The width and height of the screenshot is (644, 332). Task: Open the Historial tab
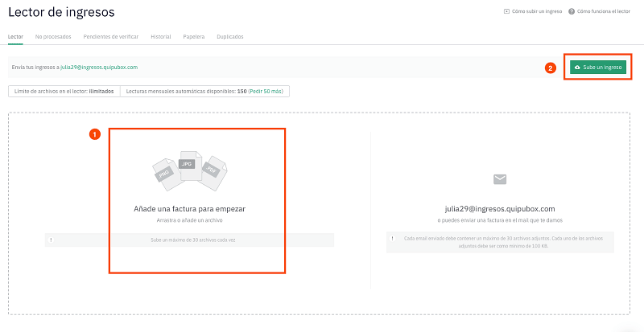160,36
